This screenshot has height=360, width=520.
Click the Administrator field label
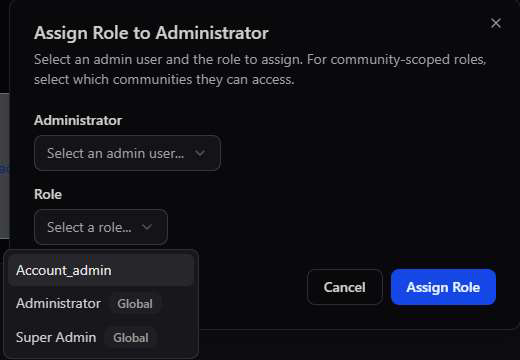pos(78,120)
